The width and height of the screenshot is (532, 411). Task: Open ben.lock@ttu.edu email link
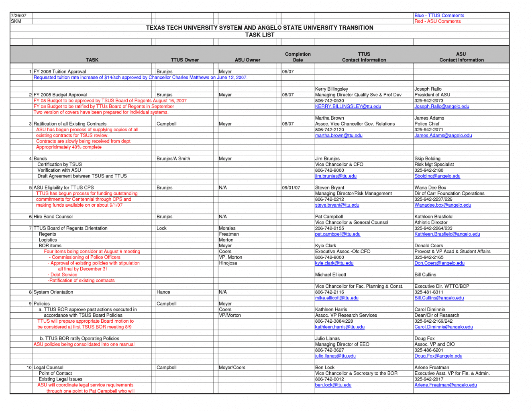(333, 385)
